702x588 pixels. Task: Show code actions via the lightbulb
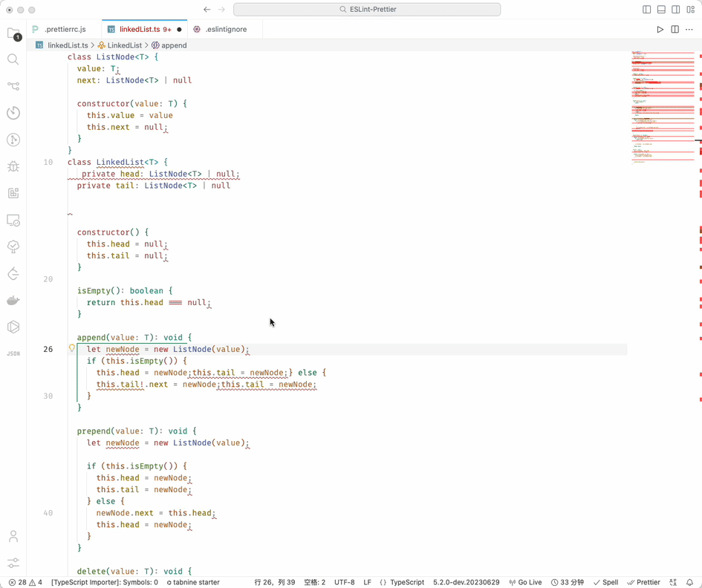click(71, 348)
